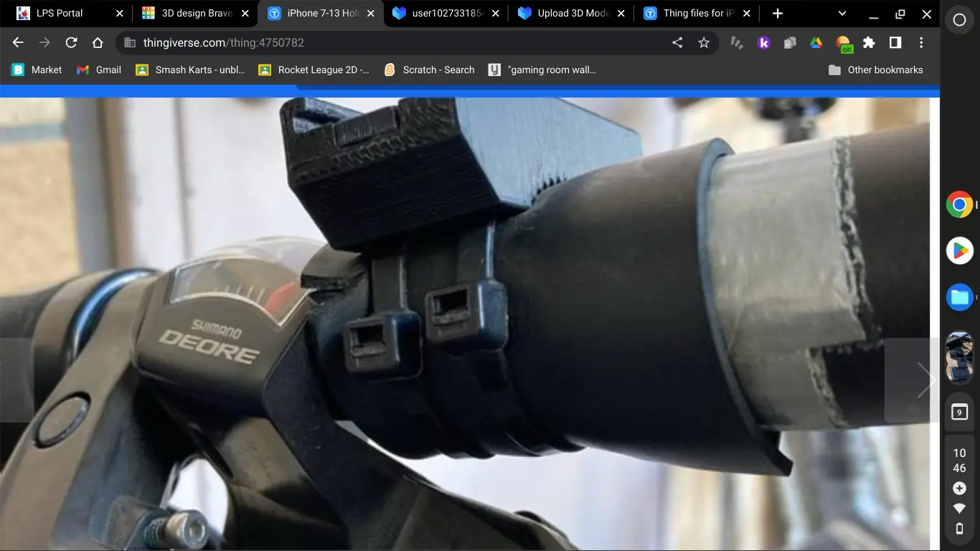Click the share this page icon
This screenshot has height=551, width=980.
point(677,43)
